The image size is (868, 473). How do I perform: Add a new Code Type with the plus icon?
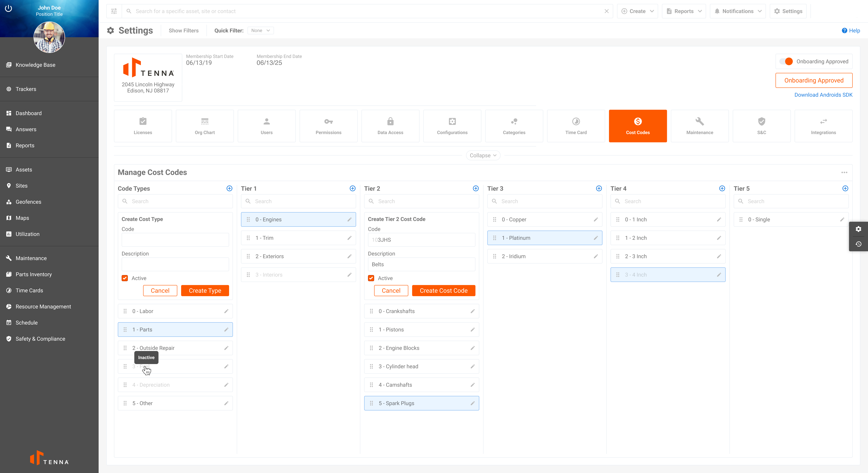(229, 188)
